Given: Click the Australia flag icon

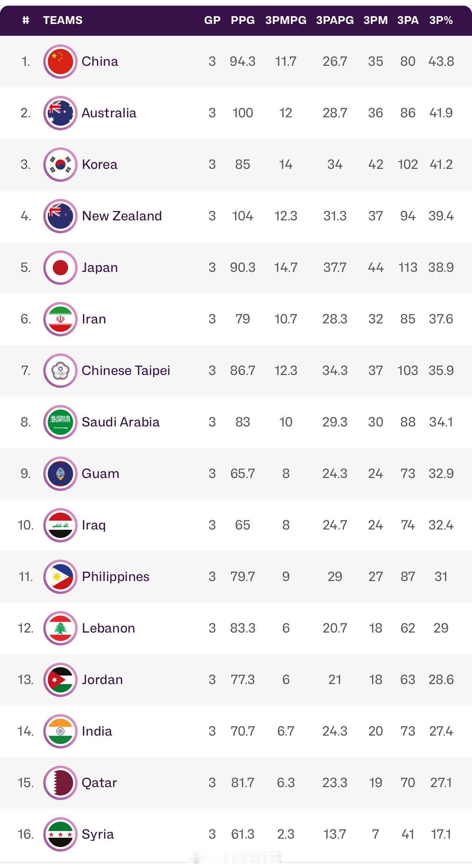Looking at the screenshot, I should (x=60, y=113).
